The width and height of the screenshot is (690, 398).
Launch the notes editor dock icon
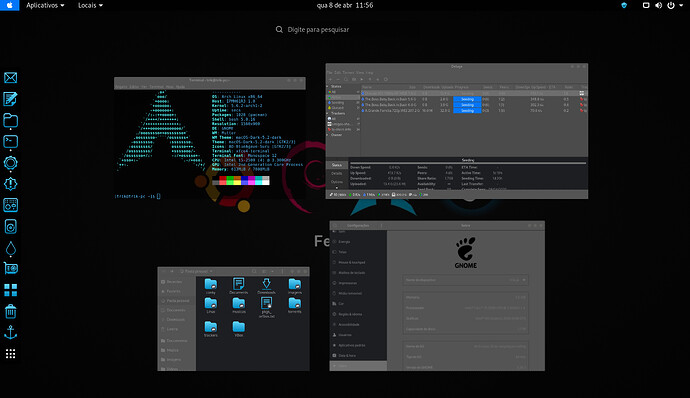[x=11, y=99]
